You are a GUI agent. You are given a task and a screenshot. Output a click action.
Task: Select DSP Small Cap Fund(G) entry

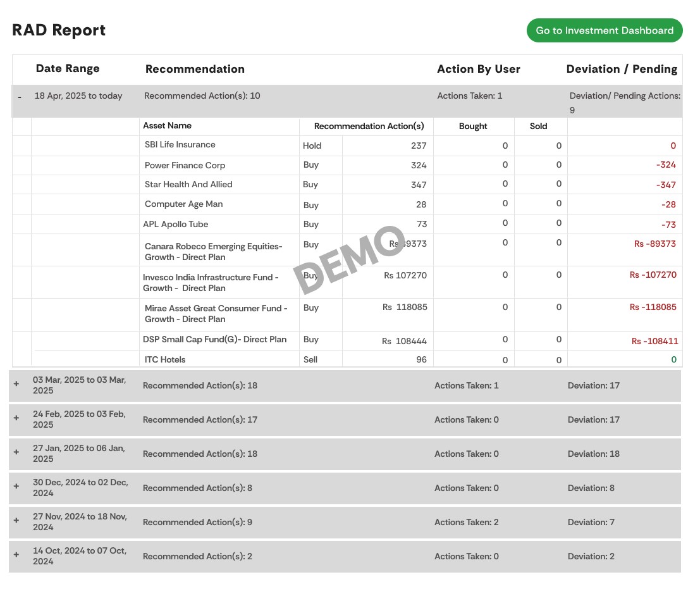pyautogui.click(x=214, y=340)
